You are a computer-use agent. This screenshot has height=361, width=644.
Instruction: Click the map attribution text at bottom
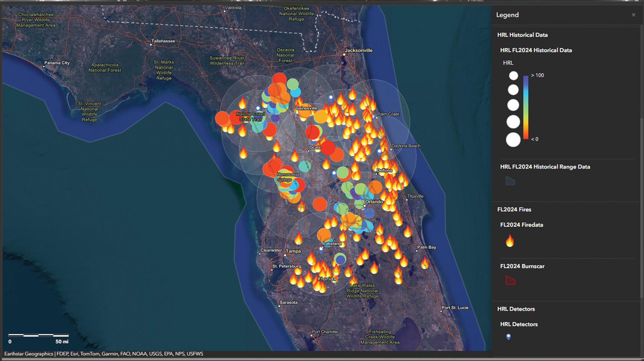pyautogui.click(x=104, y=354)
